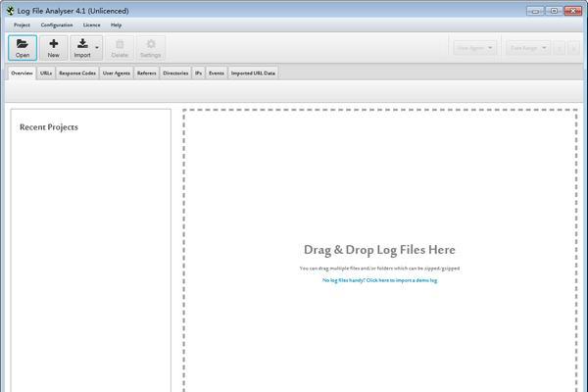Switch to the Events tab
Screen dimensions: 588x392
click(x=217, y=73)
